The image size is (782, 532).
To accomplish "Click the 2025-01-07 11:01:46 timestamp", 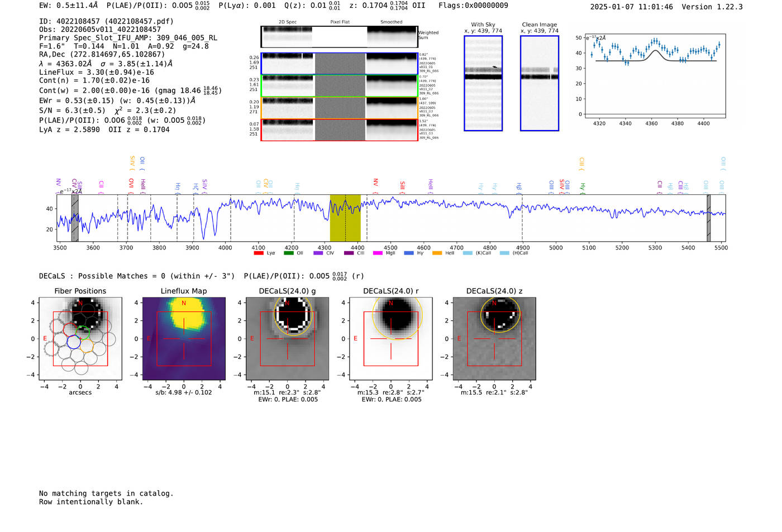I will coord(632,7).
